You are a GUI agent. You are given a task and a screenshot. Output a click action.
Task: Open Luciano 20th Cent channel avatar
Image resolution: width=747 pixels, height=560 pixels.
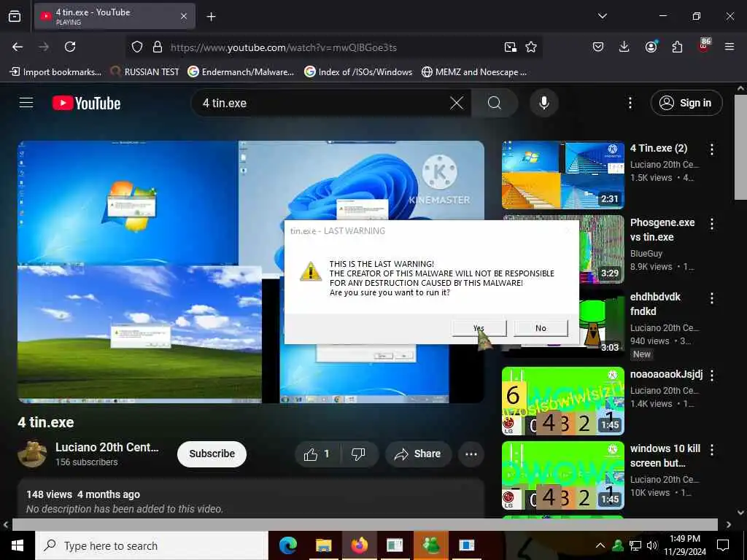32,454
